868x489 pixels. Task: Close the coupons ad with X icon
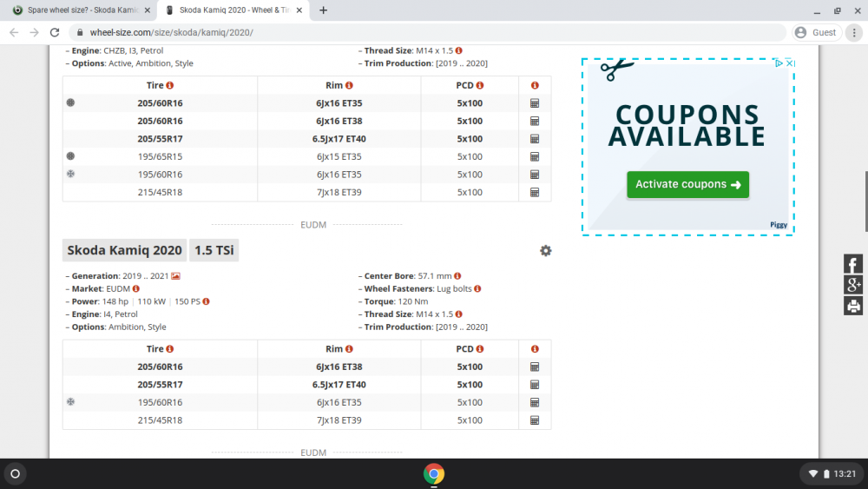point(790,63)
